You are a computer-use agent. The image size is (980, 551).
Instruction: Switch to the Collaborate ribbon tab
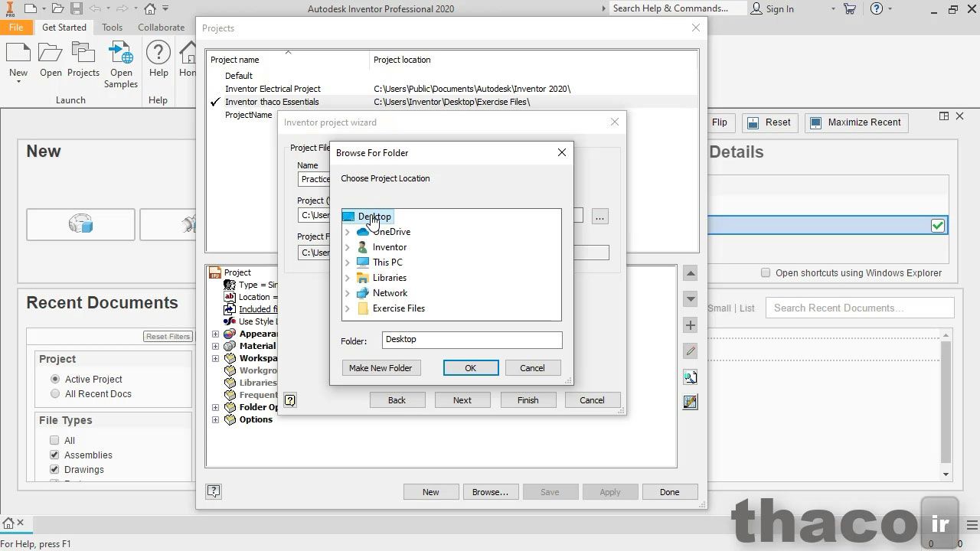161,27
